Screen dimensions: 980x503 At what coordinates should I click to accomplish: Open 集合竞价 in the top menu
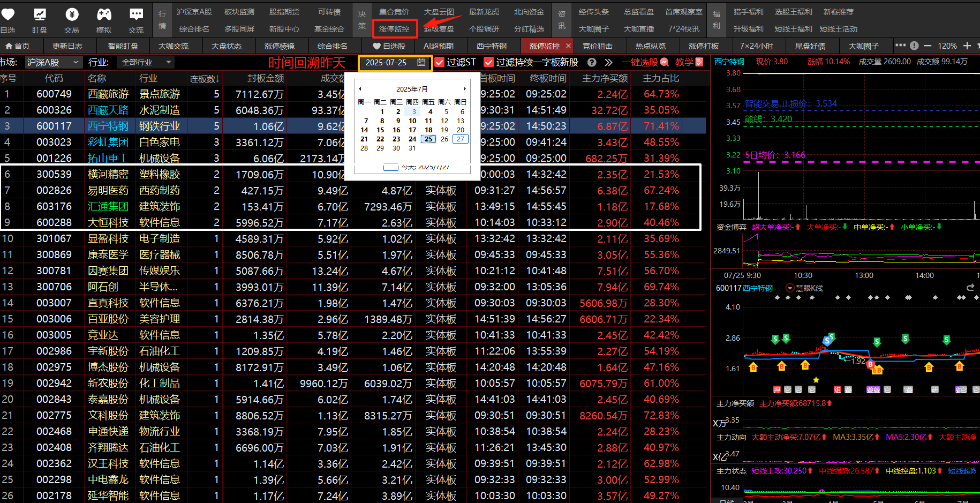point(394,12)
